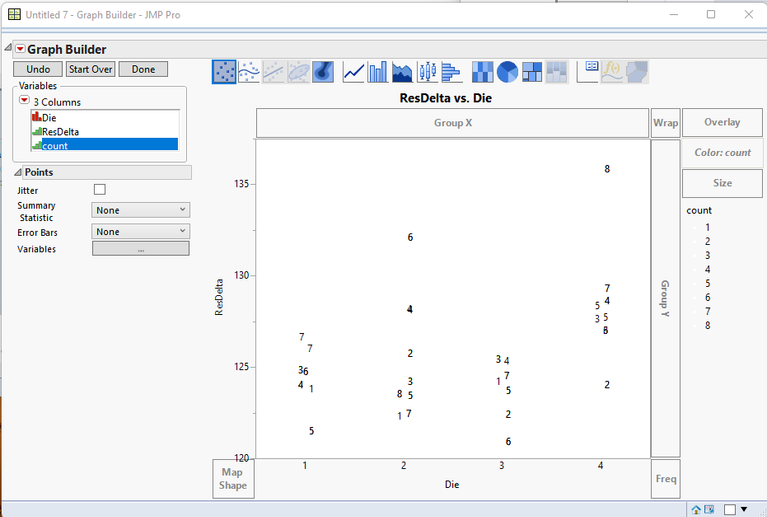This screenshot has height=517, width=767.
Task: Click the data table icon in status bar
Action: (x=709, y=510)
